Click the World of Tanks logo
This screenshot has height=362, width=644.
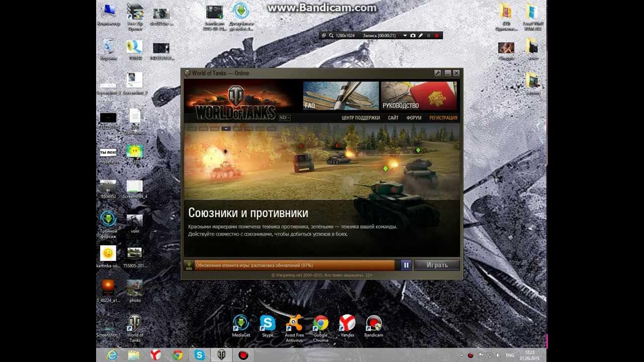(x=235, y=103)
